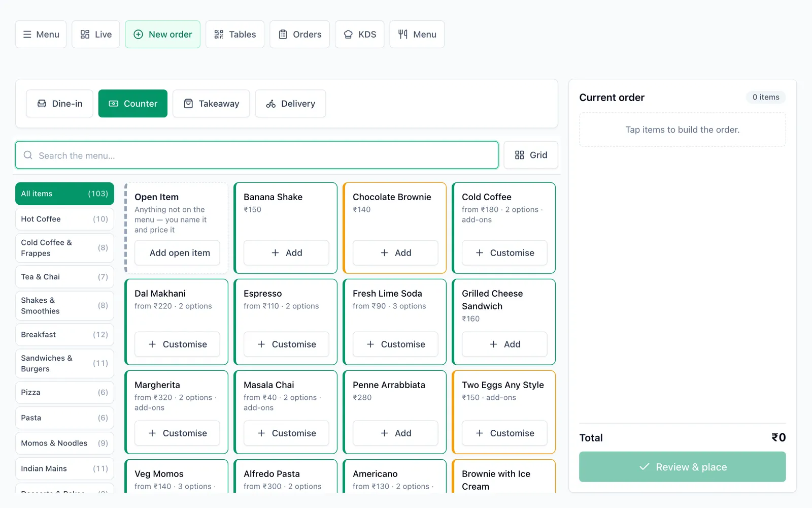812x508 pixels.
Task: Click the search magnifier icon
Action: (x=28, y=155)
